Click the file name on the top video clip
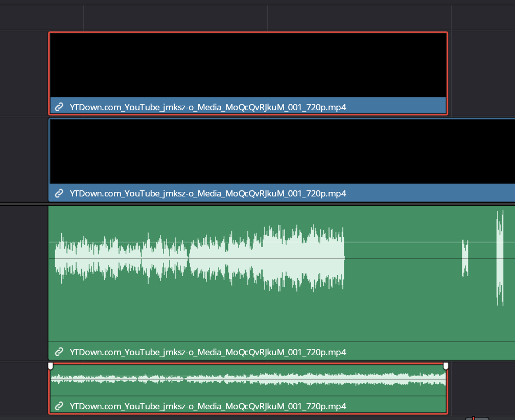 click(208, 107)
